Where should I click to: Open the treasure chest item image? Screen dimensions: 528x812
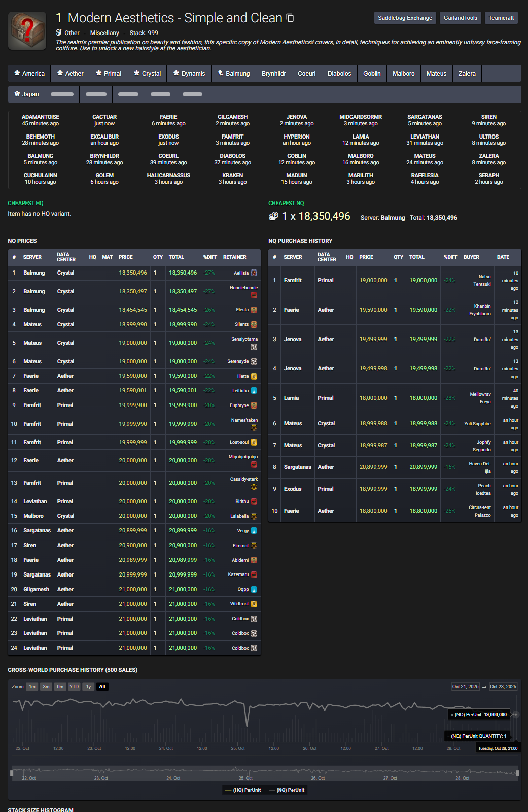27,31
